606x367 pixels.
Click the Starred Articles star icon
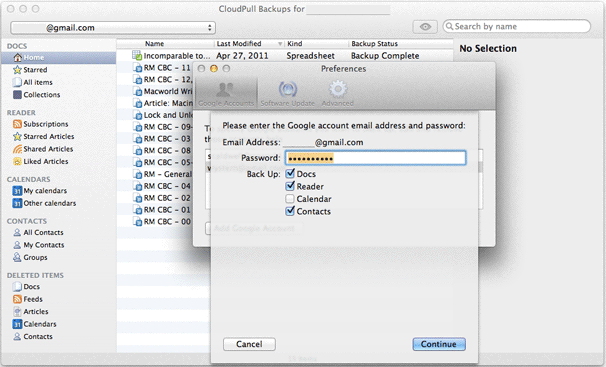click(x=17, y=136)
